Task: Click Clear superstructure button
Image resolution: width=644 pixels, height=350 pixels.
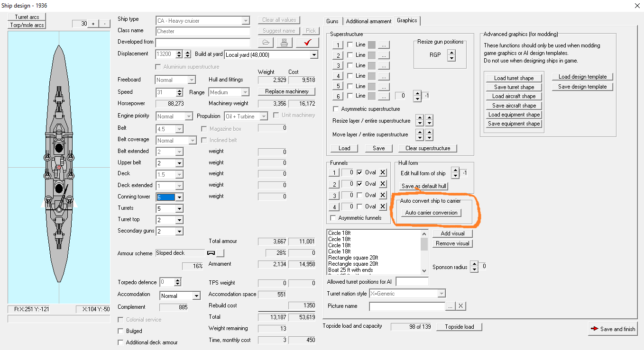Action: coord(428,148)
